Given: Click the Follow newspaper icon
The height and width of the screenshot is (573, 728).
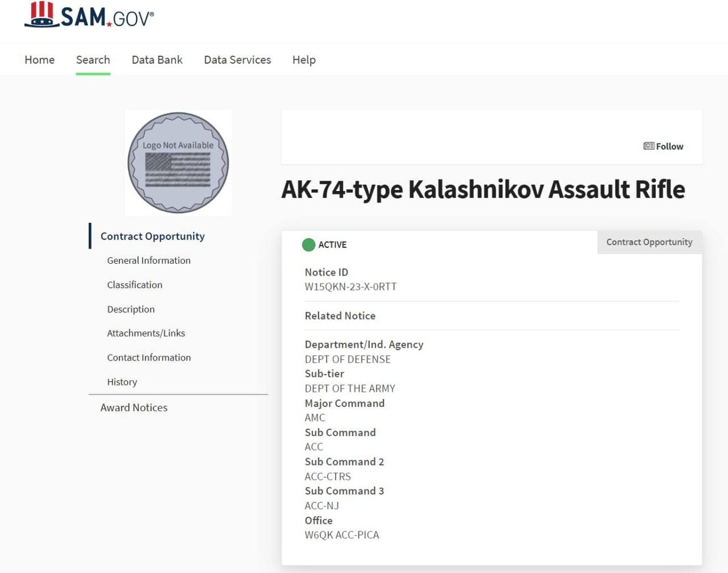Looking at the screenshot, I should pos(649,146).
